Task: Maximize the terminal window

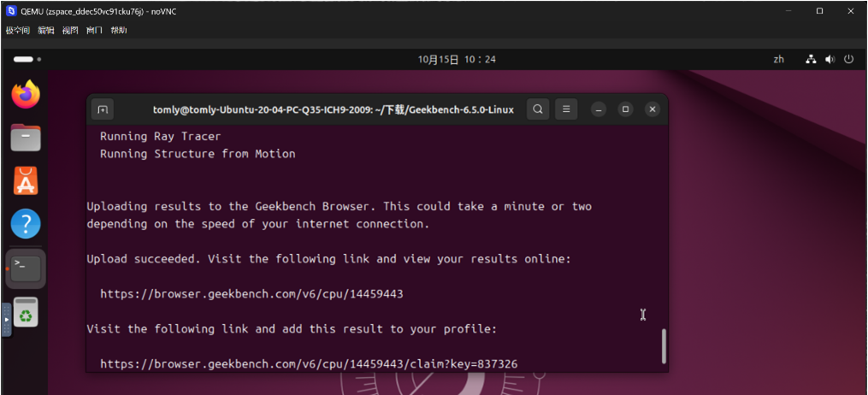Action: point(625,109)
